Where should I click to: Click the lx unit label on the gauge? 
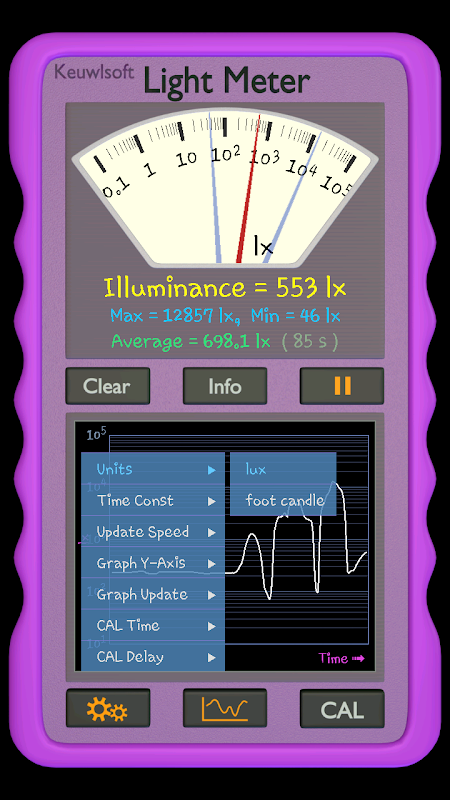(263, 246)
